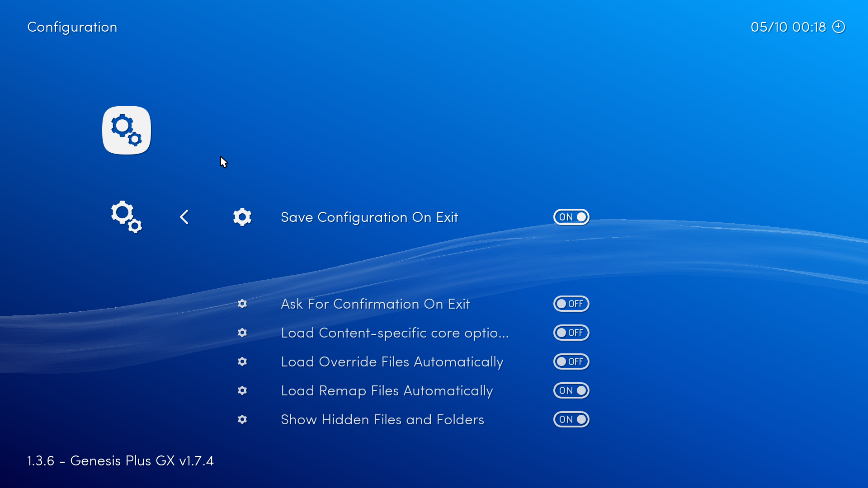
Task: Click gear icon beside Save Configuration On Exit
Action: pyautogui.click(x=242, y=217)
